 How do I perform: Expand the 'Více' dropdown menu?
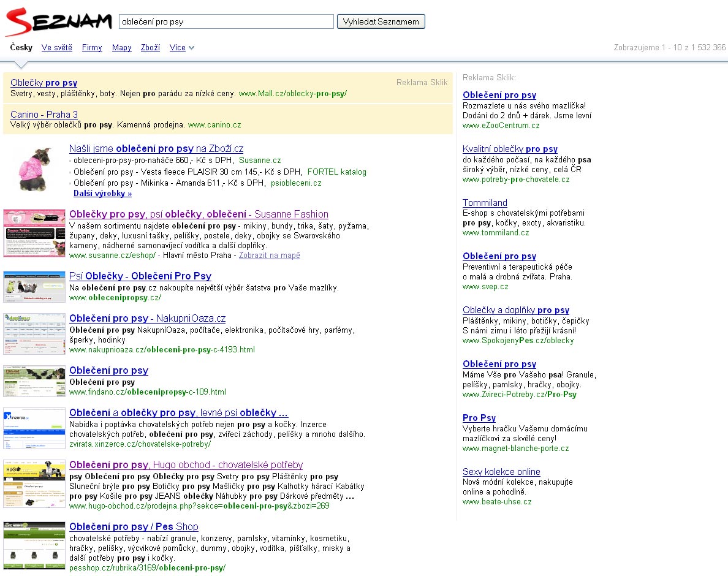(x=181, y=47)
